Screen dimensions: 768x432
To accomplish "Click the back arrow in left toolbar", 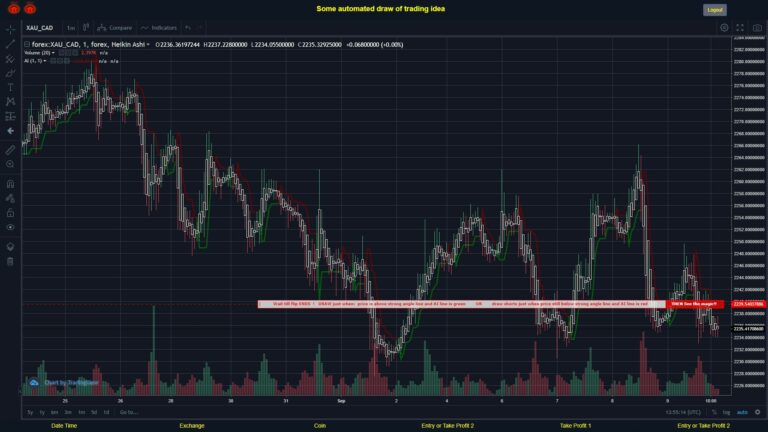I will pyautogui.click(x=10, y=131).
